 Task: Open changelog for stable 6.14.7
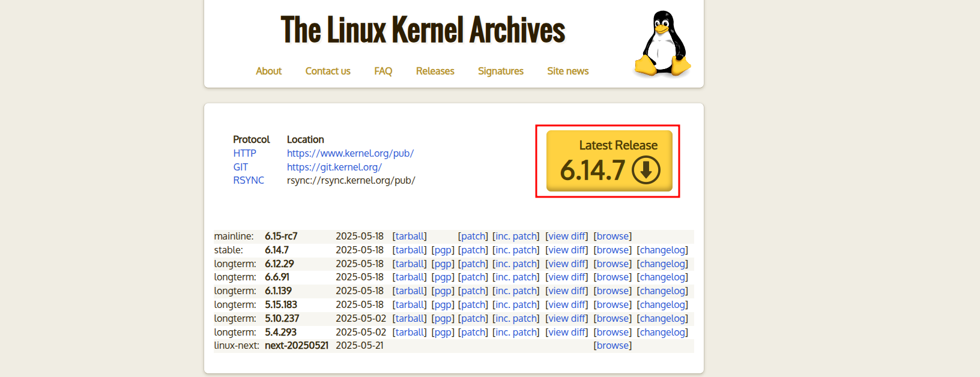click(662, 250)
